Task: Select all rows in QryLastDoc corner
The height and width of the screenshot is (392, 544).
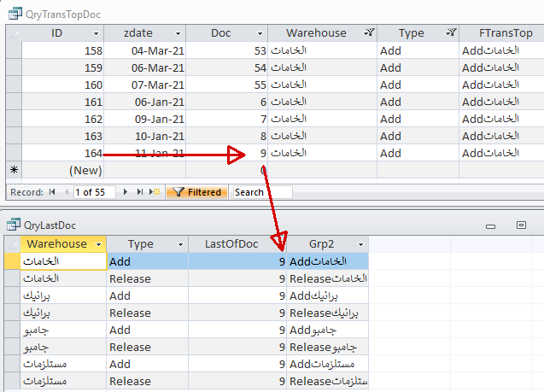Action: [x=13, y=244]
